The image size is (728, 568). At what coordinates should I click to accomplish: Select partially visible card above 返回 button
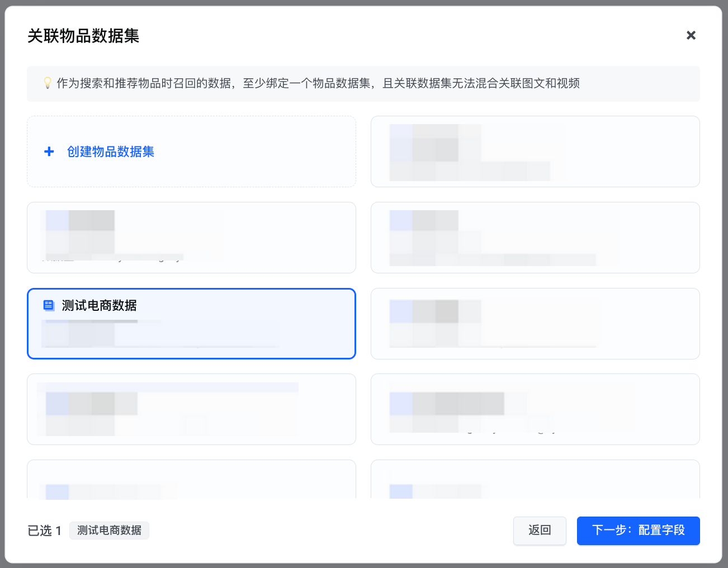(x=535, y=480)
